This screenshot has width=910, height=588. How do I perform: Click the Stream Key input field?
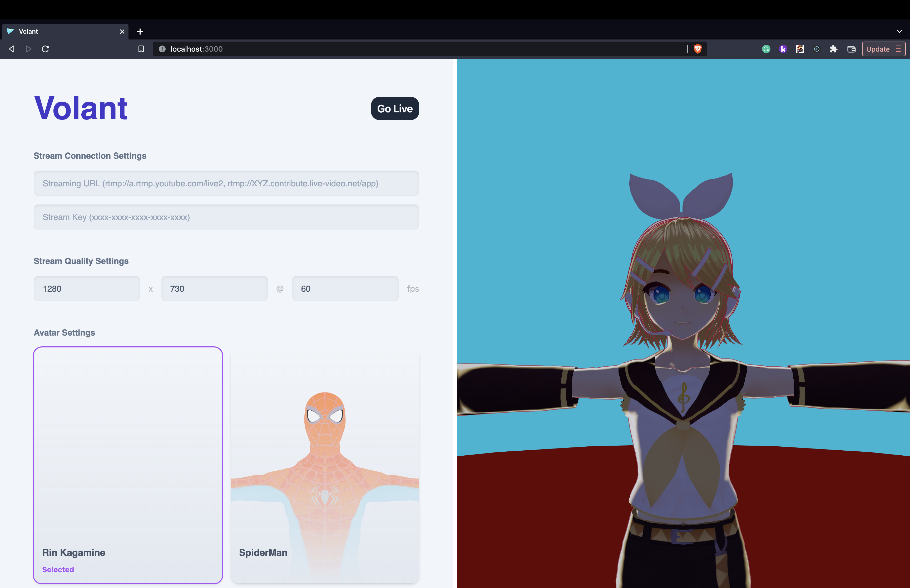226,217
